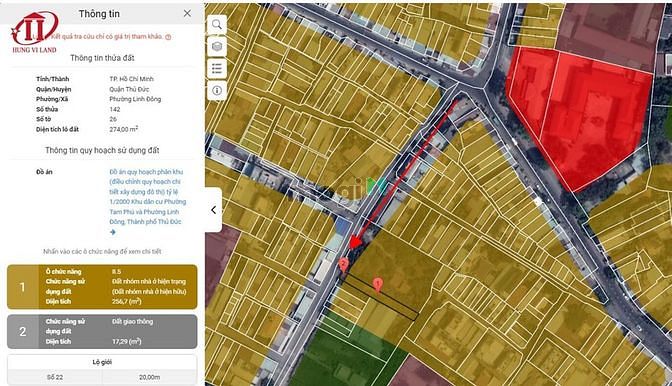Open the map search tool

coord(217,24)
